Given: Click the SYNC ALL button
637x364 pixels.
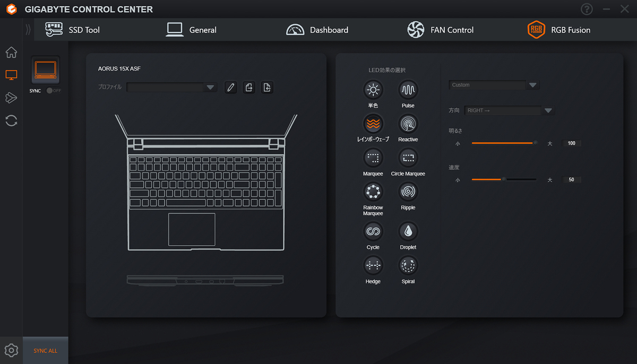Looking at the screenshot, I should coord(46,351).
